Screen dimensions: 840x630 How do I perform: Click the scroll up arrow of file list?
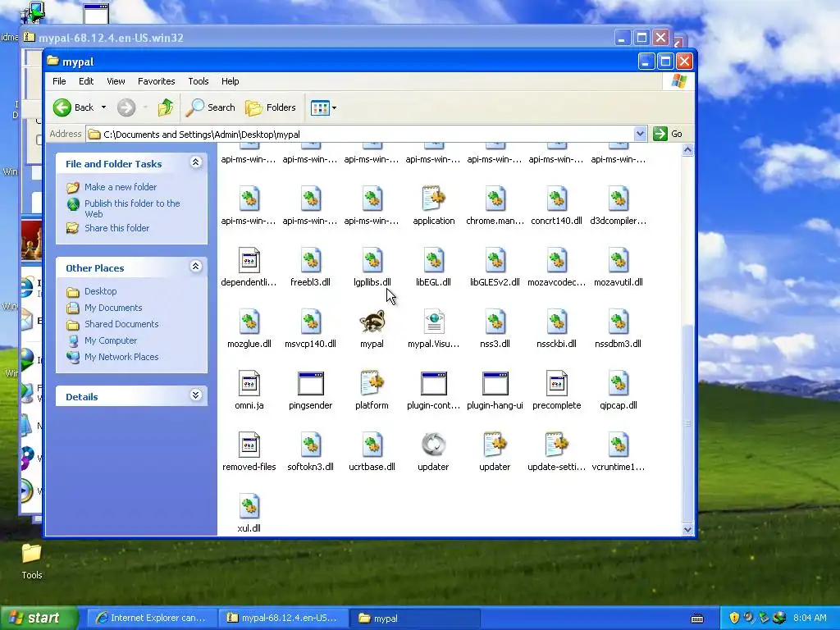688,150
